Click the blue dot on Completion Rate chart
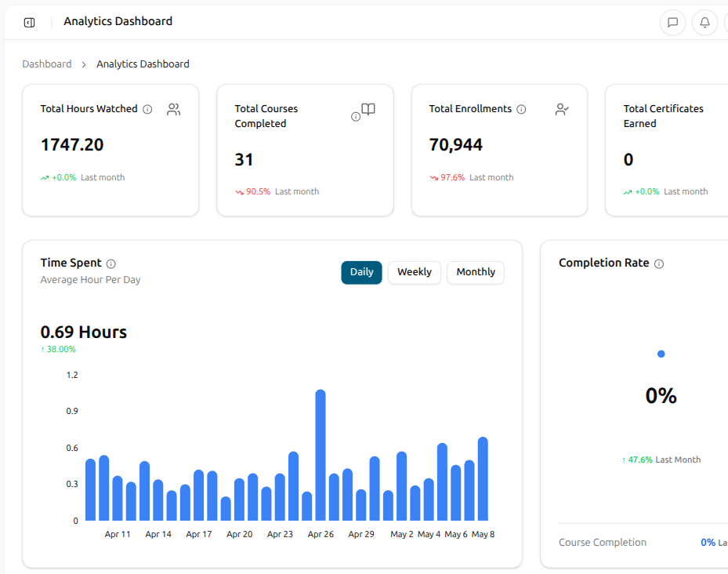 pos(661,354)
